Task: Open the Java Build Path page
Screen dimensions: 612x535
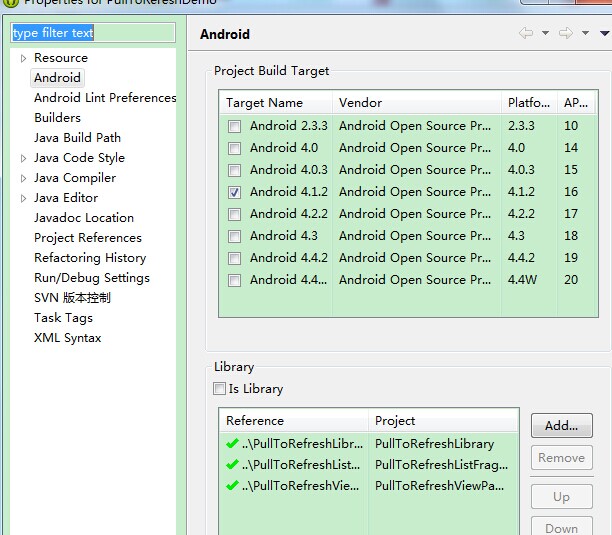Action: 77,138
